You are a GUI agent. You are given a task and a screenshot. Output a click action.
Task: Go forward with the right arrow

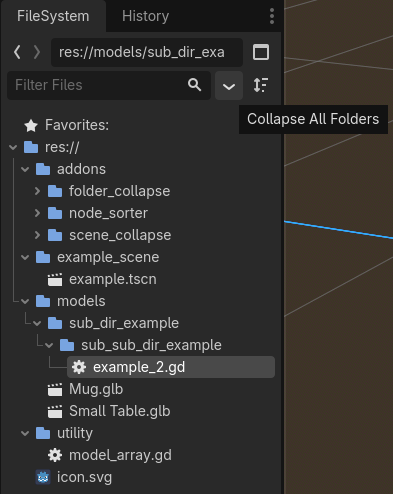37,52
